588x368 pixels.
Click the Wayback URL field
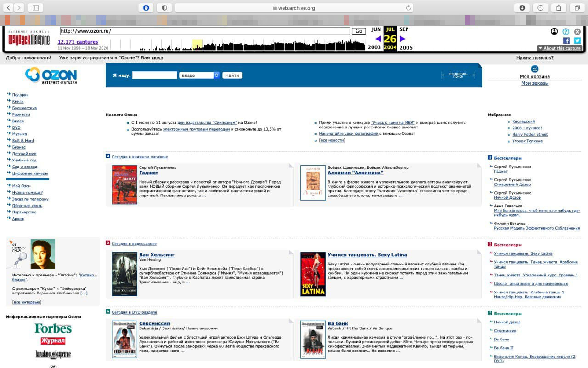(x=205, y=31)
